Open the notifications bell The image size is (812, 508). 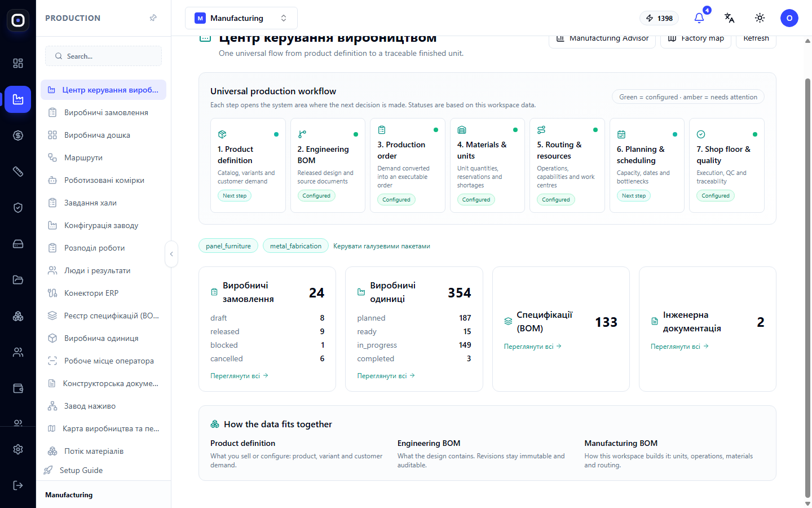point(699,18)
